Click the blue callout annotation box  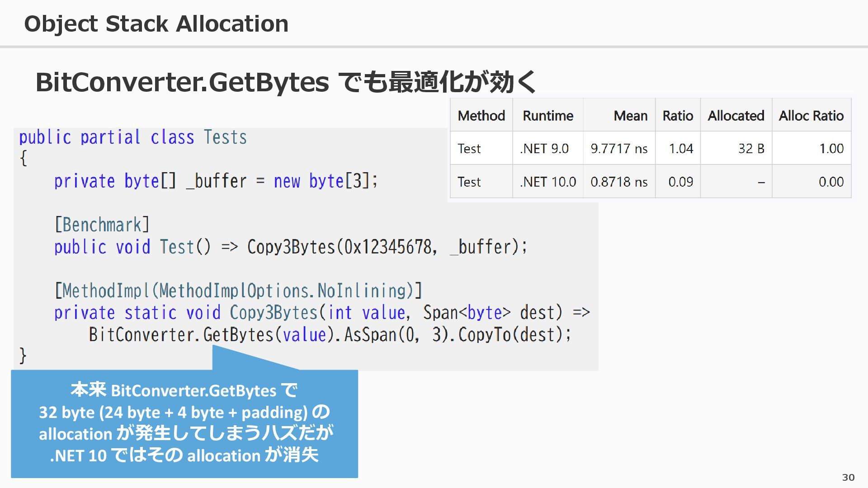point(184,423)
